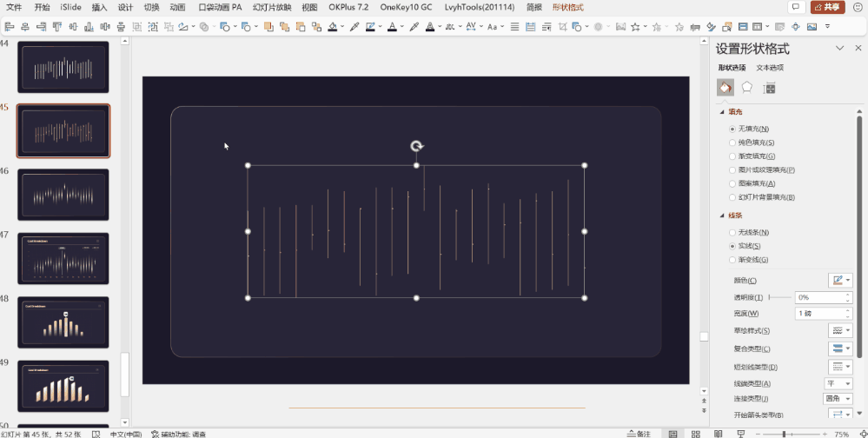The height and width of the screenshot is (438, 868).
Task: Open the 动画 (Animations) ribbon tab
Action: 178,7
